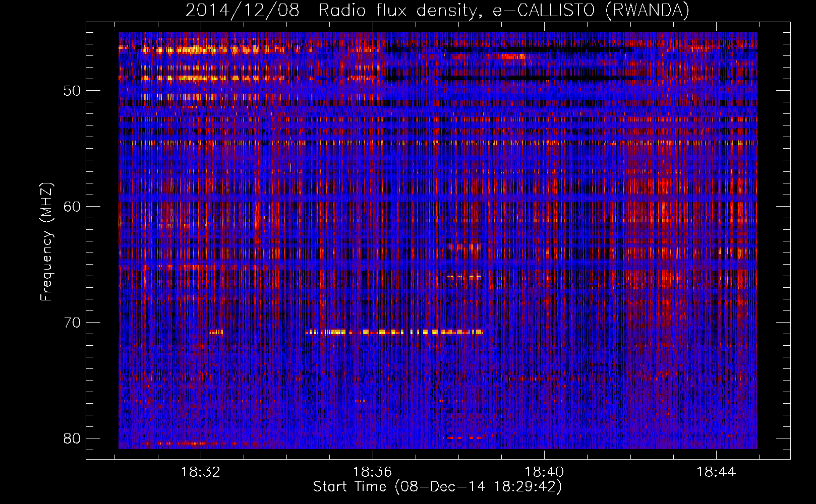Click the 18:36 time tick label
Viewport: 816px width, 504px height.
(372, 472)
